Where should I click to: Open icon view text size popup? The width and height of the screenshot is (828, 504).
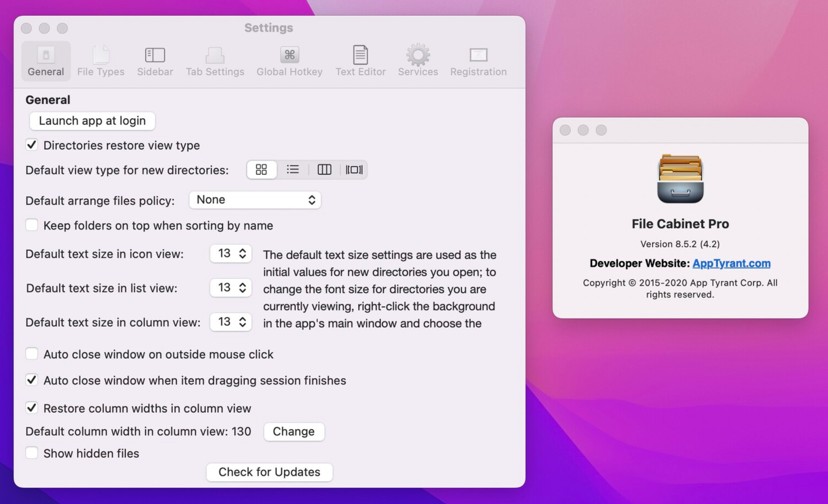click(231, 253)
